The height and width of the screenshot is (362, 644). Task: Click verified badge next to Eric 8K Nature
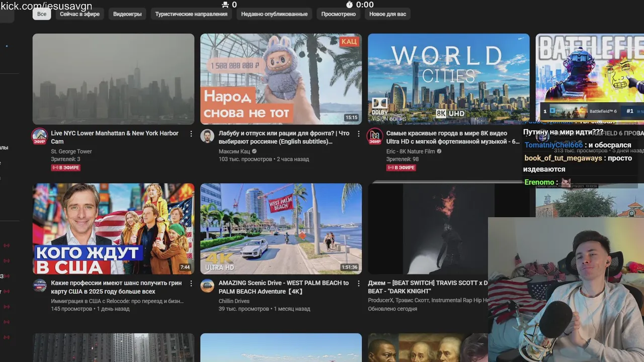click(x=439, y=151)
